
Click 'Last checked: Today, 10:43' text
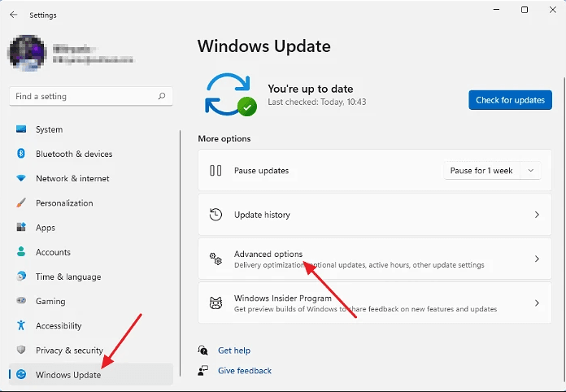point(317,102)
